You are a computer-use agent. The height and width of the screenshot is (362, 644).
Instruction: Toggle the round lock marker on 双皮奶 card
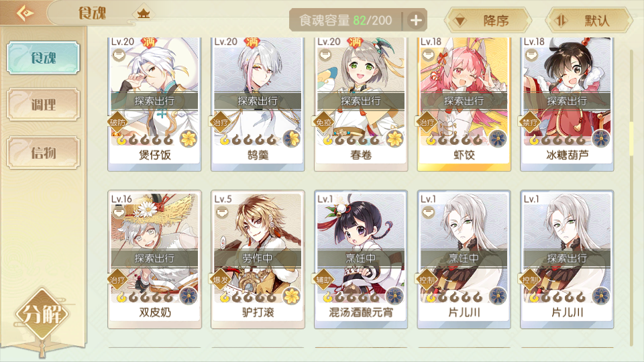[119, 213]
